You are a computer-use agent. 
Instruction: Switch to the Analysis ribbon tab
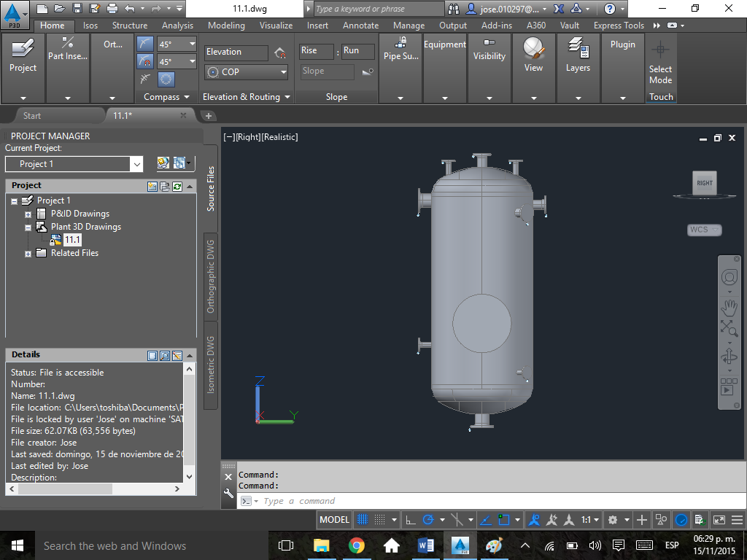coord(177,26)
